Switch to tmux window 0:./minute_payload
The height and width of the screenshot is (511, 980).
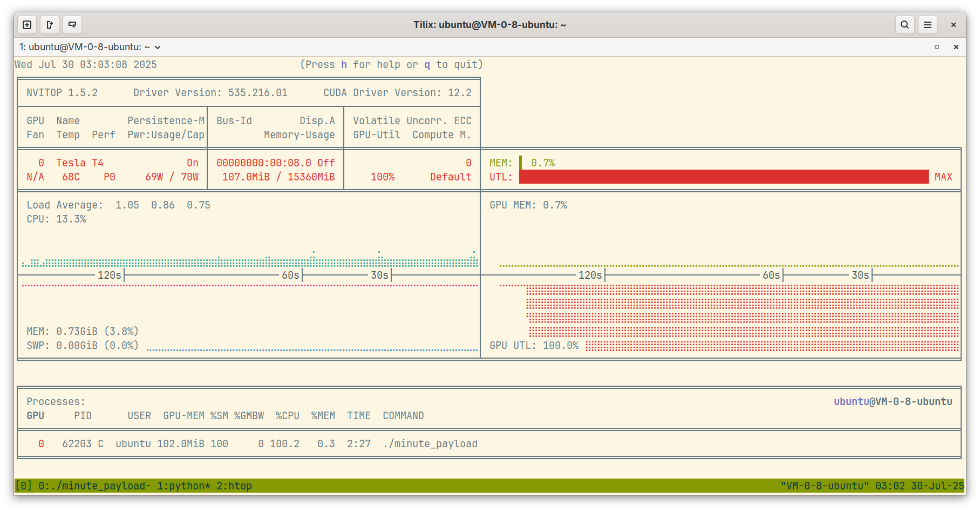click(94, 486)
